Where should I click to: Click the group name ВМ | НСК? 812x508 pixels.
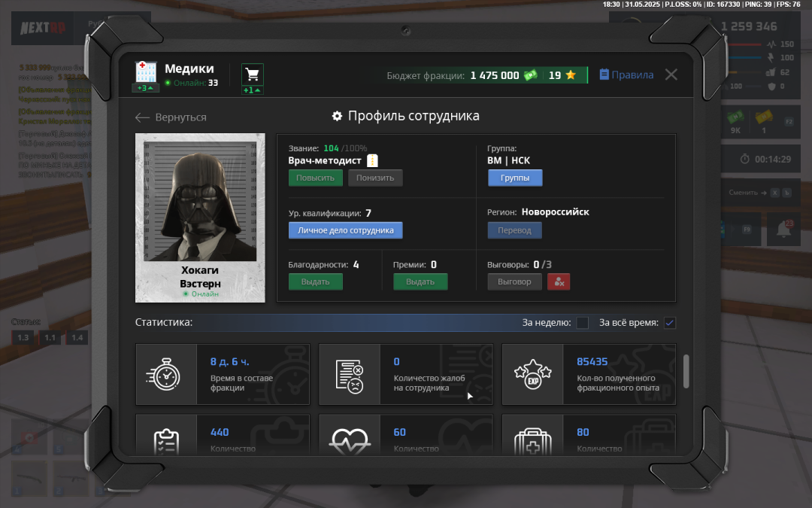point(508,161)
